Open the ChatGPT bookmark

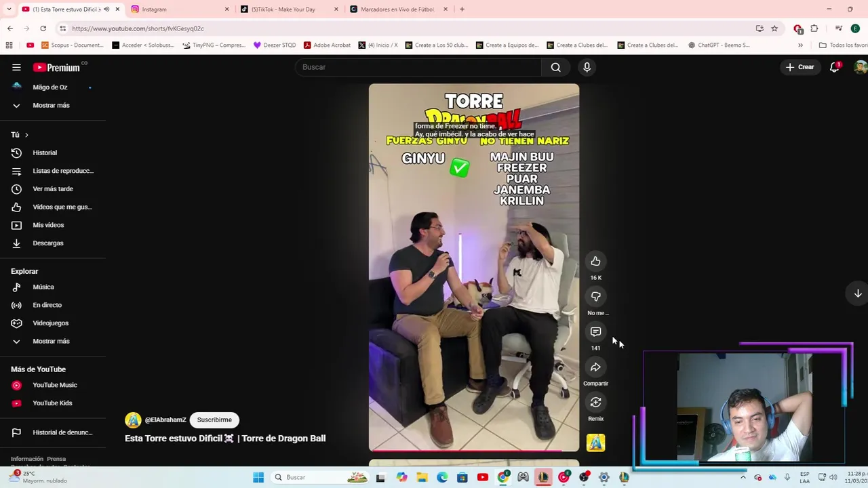(x=719, y=45)
